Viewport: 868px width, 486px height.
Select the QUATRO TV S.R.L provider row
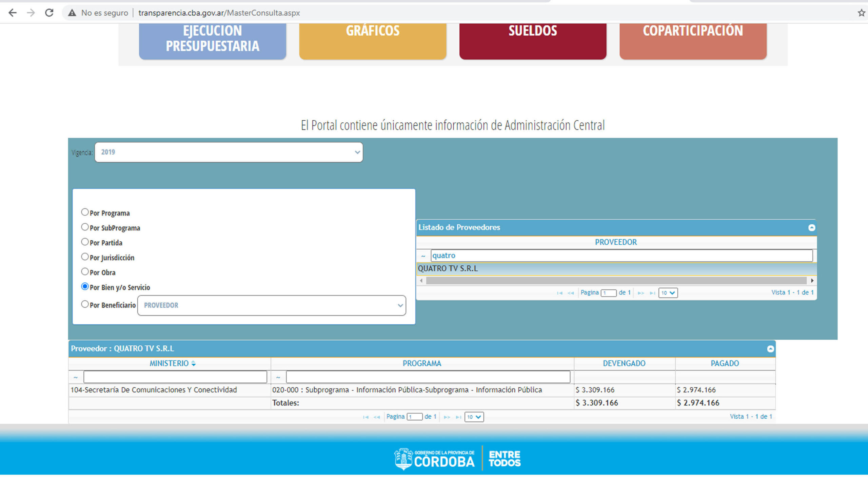pos(448,268)
